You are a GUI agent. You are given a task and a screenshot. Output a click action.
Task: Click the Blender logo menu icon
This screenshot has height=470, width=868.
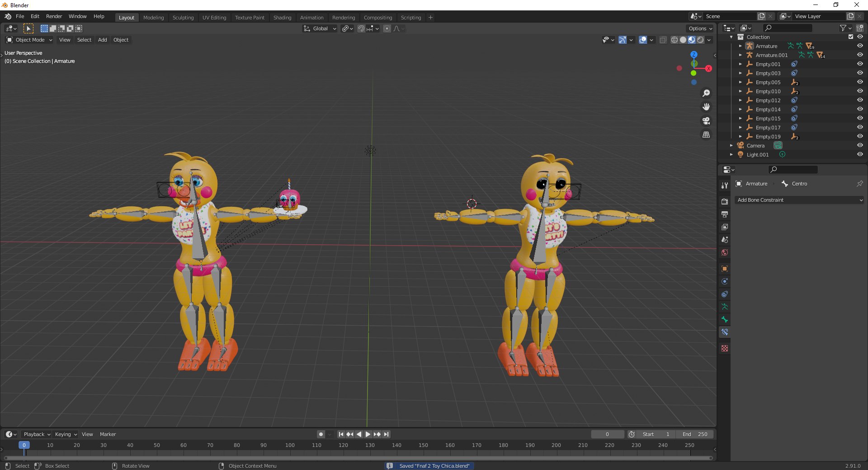(x=8, y=16)
